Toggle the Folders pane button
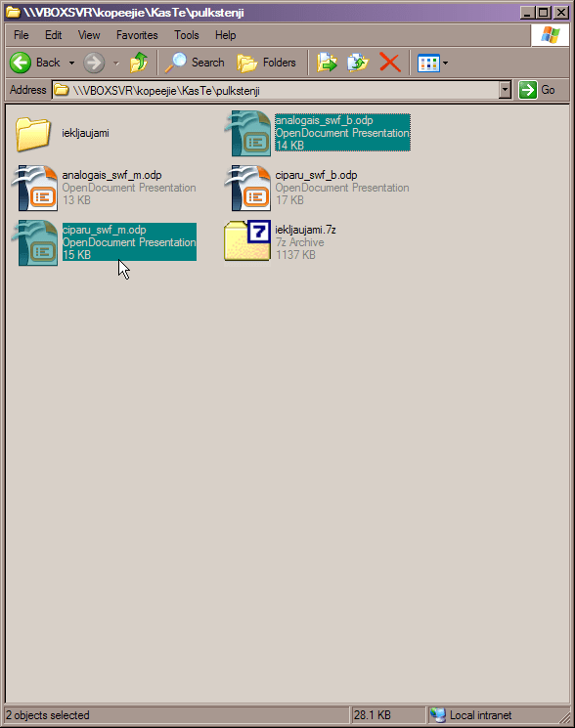Image resolution: width=575 pixels, height=728 pixels. [x=267, y=63]
